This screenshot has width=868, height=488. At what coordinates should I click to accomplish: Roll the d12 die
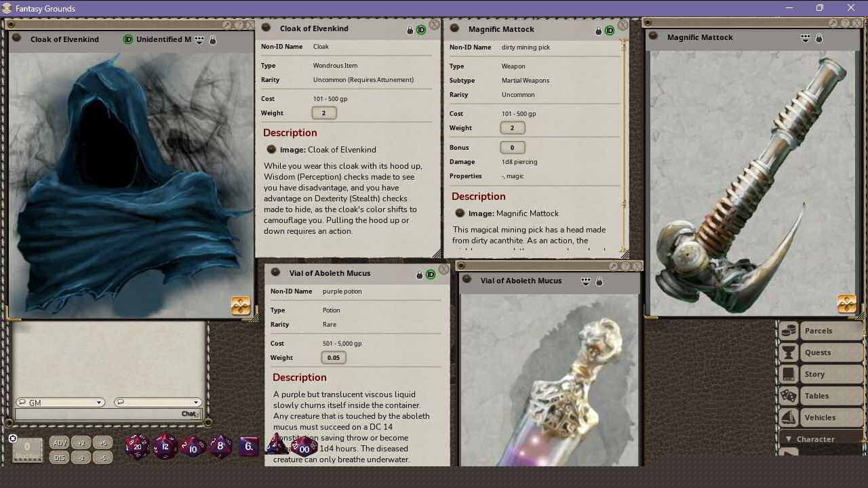point(165,447)
